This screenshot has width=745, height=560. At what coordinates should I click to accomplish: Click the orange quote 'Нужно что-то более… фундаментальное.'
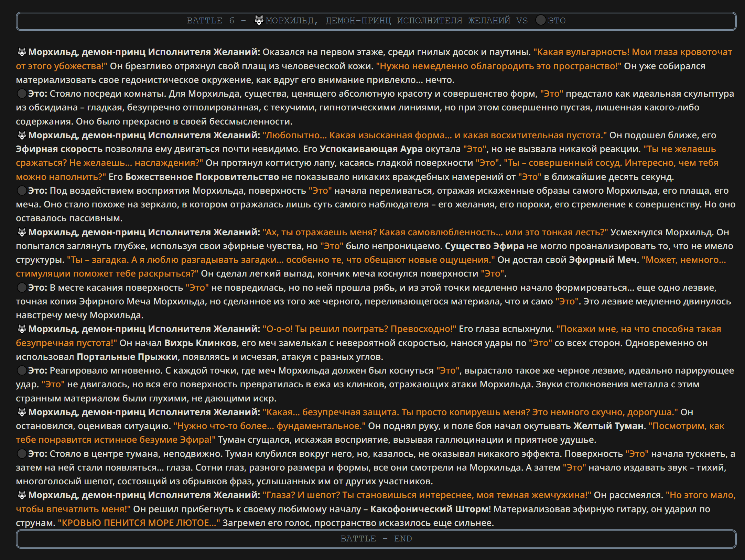[270, 426]
